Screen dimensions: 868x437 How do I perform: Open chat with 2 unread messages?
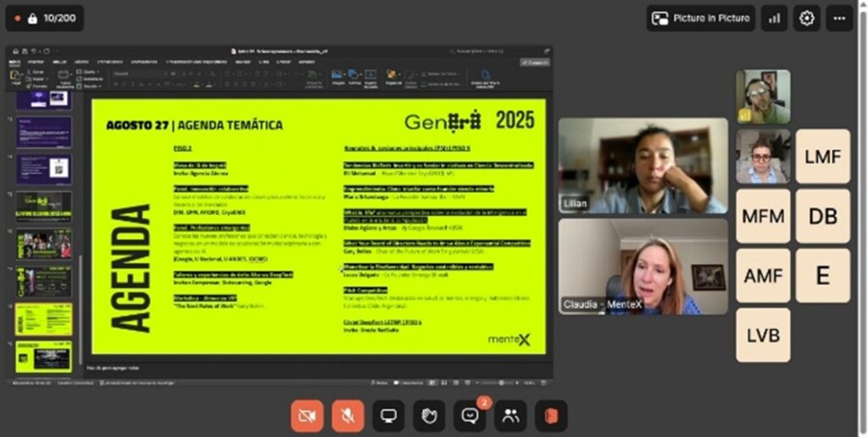pos(470,416)
